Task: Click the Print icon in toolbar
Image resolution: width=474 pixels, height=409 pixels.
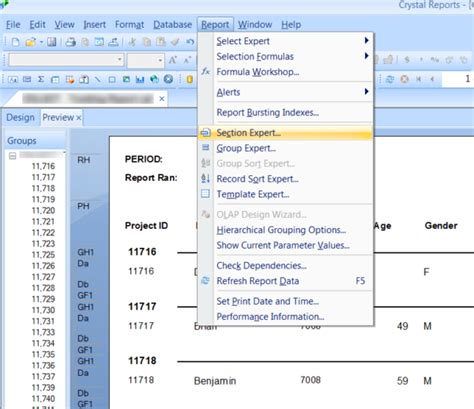Action: click(x=70, y=42)
